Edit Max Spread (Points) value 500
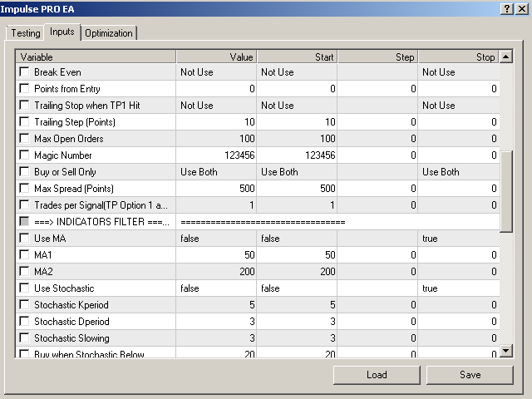This screenshot has width=532, height=399. click(x=216, y=189)
